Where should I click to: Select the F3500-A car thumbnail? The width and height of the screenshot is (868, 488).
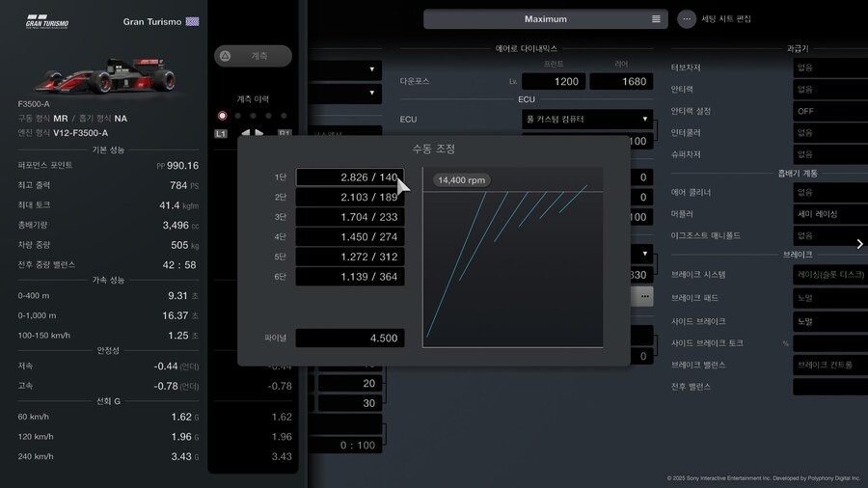click(105, 76)
